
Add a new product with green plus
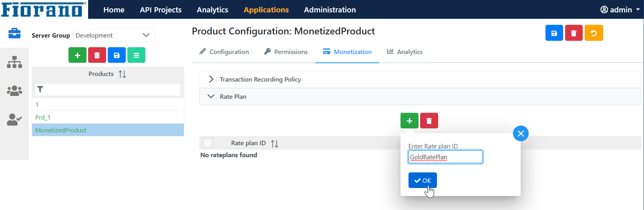pos(77,55)
